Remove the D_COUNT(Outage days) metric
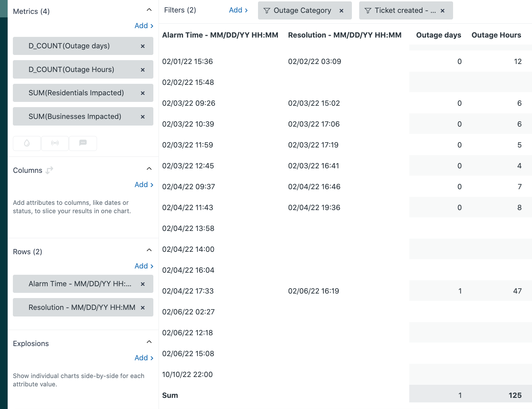Viewport: 532px width, 409px height. [x=143, y=46]
